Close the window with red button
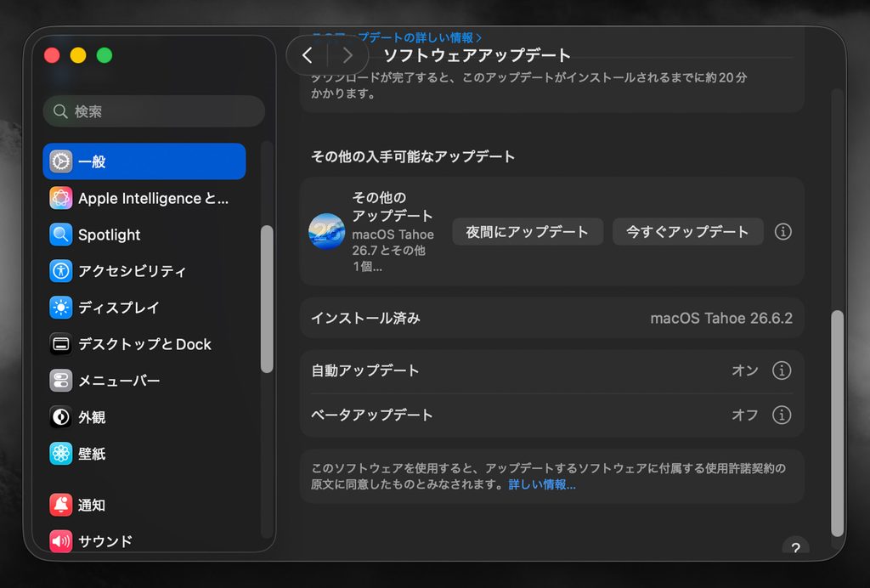 click(x=52, y=55)
